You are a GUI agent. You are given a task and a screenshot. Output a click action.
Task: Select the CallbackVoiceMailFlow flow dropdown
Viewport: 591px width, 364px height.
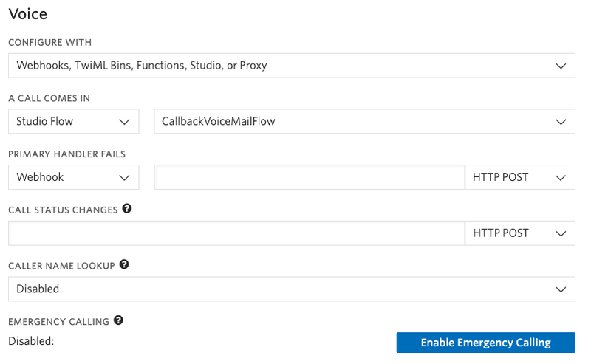tap(364, 121)
